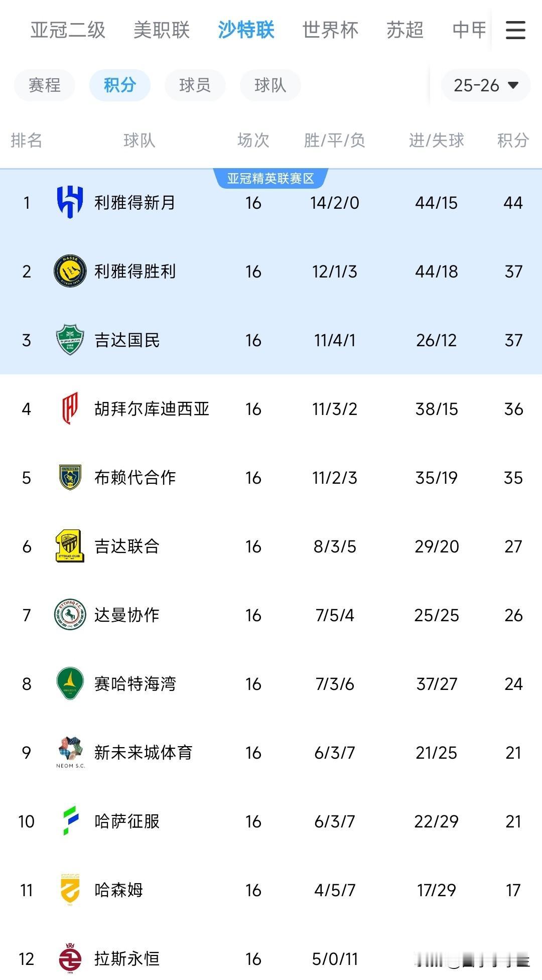Select the 球员 filter pill
Viewport: 542px width, 980px height.
click(x=195, y=85)
